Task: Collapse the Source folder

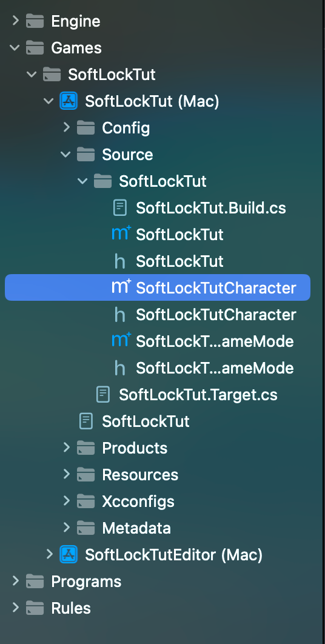Action: tap(65, 155)
